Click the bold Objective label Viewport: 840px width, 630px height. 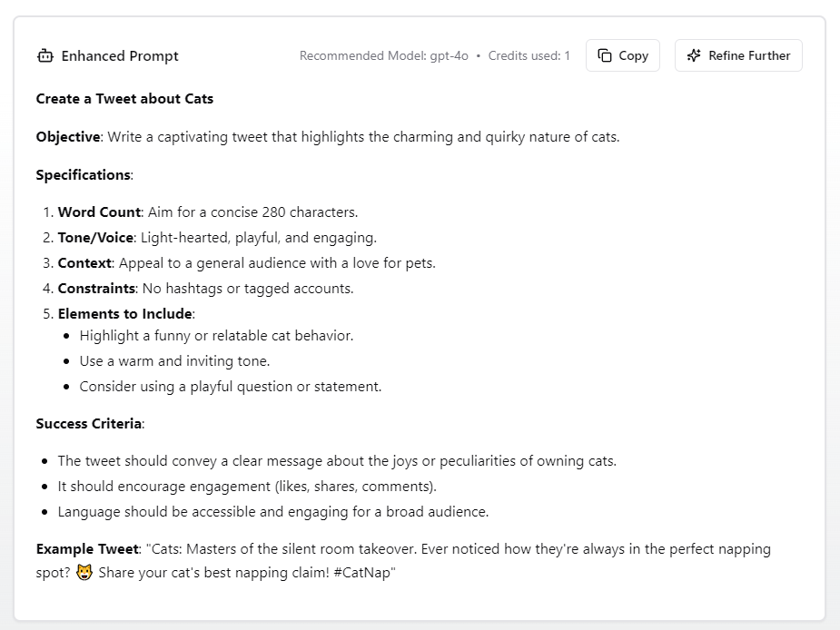click(68, 137)
